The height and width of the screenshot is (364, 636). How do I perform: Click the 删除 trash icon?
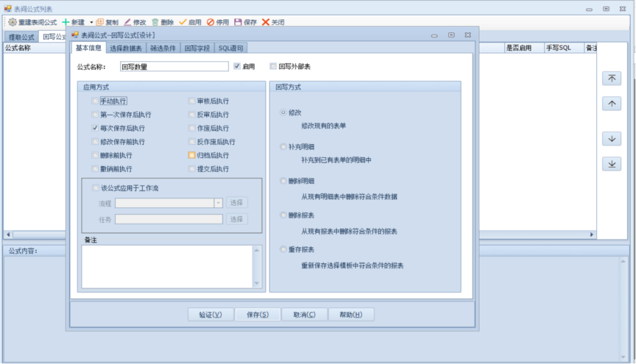pyautogui.click(x=155, y=22)
